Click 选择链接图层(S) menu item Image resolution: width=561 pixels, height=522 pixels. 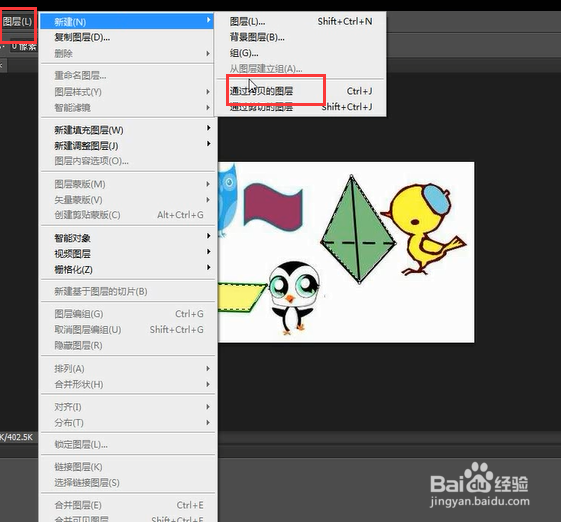(127, 483)
